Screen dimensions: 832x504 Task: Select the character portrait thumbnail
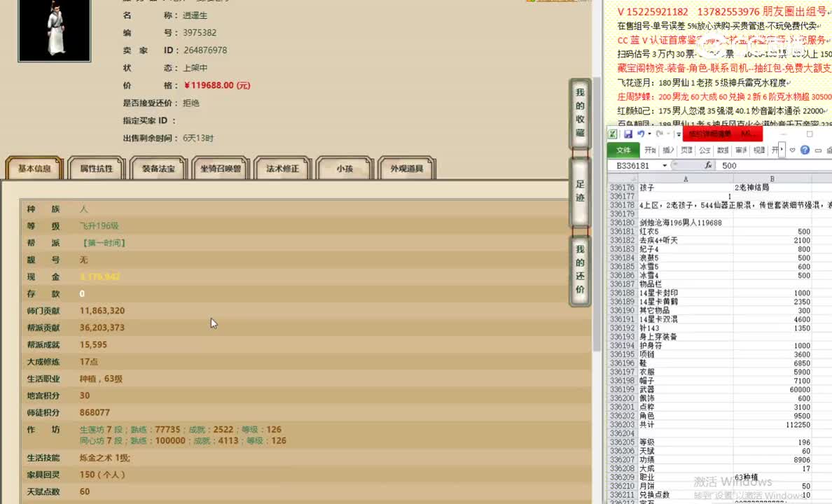tap(54, 31)
